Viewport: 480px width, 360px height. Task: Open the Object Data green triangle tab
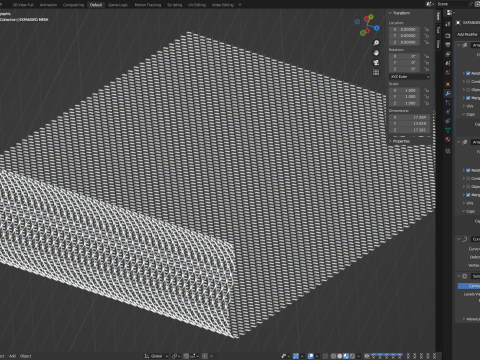coord(448,130)
